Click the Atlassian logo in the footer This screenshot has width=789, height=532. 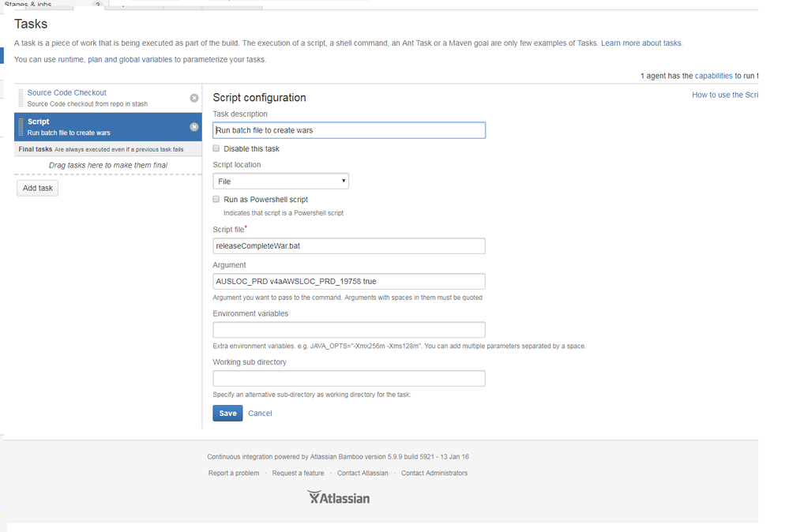coord(338,497)
